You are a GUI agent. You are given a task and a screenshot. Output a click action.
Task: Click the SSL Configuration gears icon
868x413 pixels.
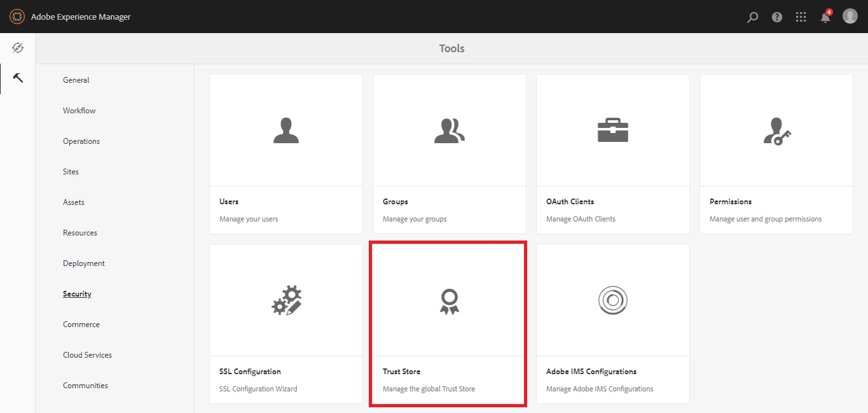[286, 300]
